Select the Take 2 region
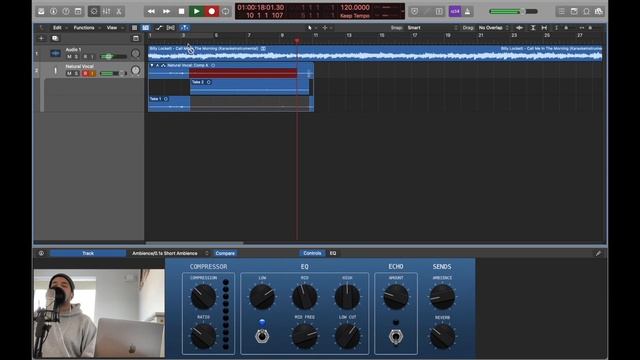This screenshot has width=640, height=360. click(x=249, y=87)
